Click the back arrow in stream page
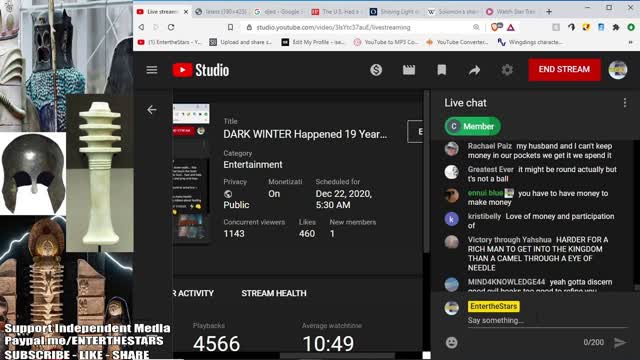 click(x=152, y=109)
